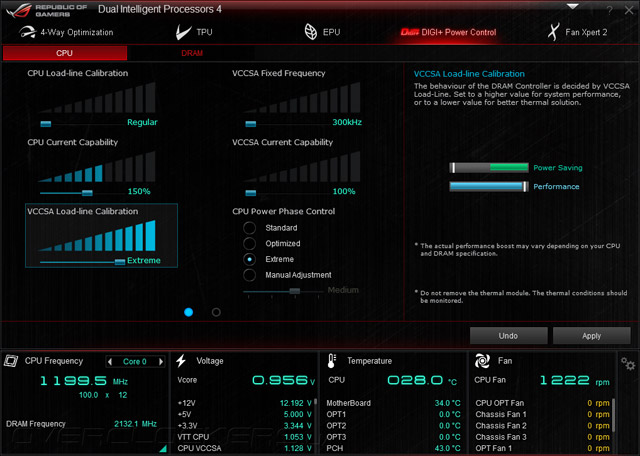Click the Chassis Fan 1 row
640x456 pixels.
(542, 414)
